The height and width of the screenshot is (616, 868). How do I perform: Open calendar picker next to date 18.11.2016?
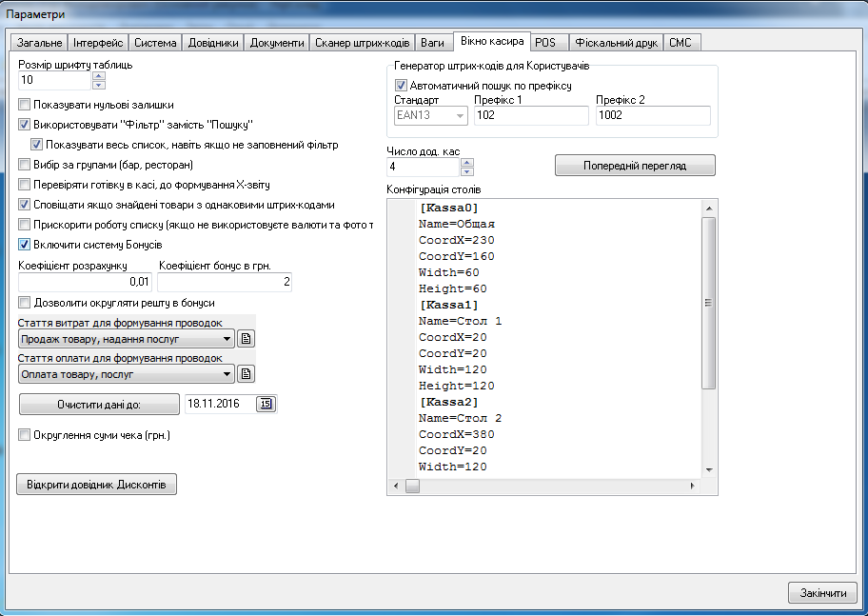click(266, 404)
